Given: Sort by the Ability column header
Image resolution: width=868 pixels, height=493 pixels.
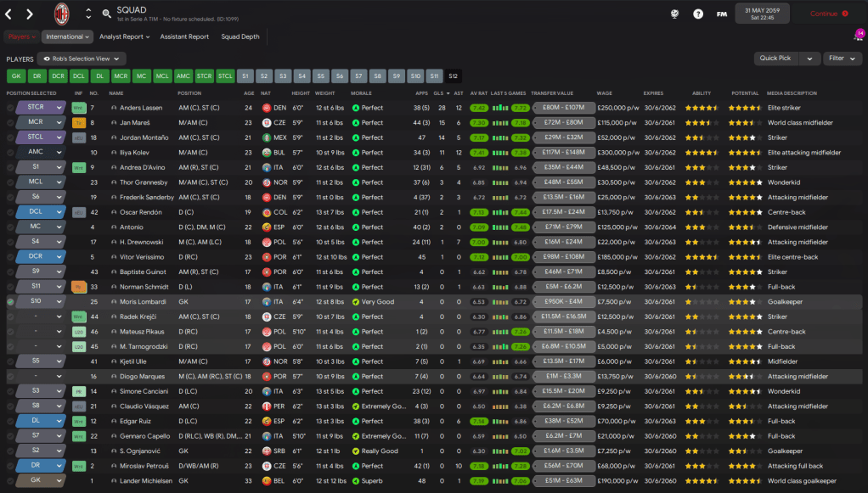Looking at the screenshot, I should pos(702,93).
